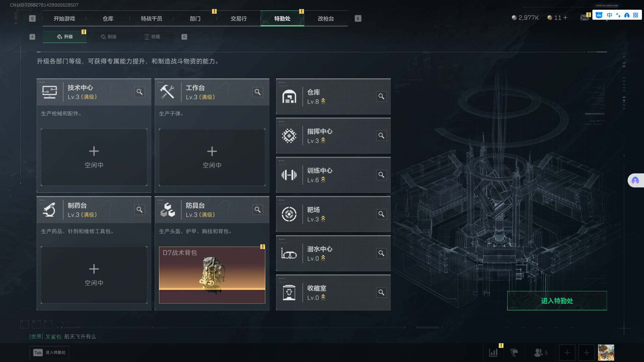The image size is (644, 362).
Task: Add production in 制药台 idle slot
Action: 94,275
